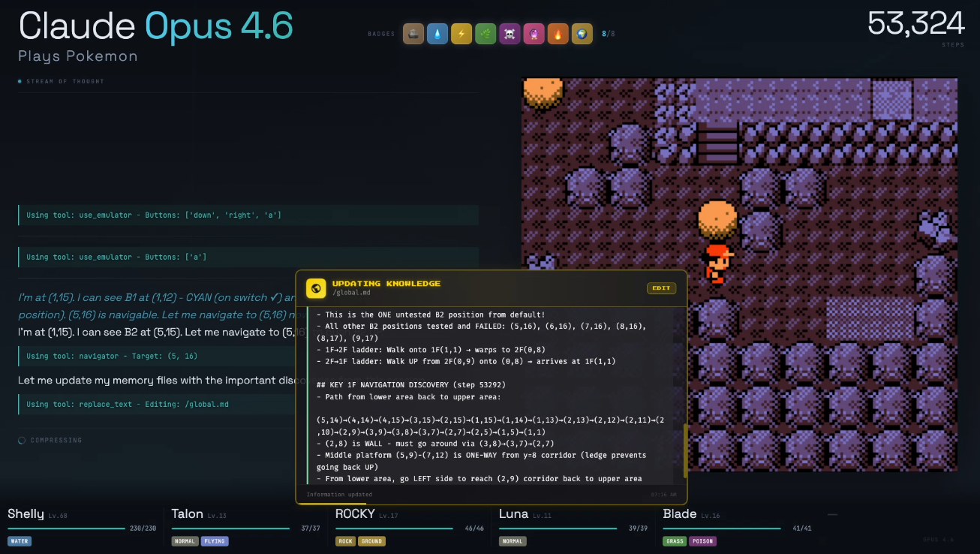Click the lightning bolt Thunder badge icon
This screenshot has width=980, height=554.
click(461, 34)
